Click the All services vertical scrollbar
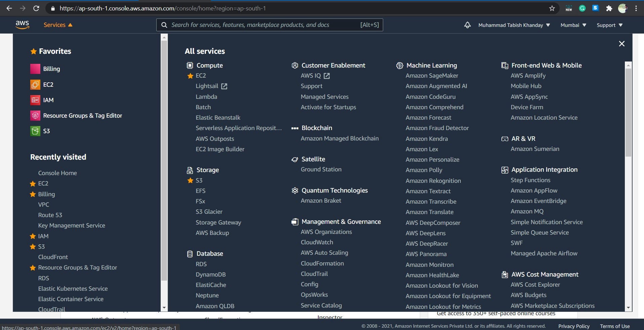Image resolution: width=644 pixels, height=330 pixels. pyautogui.click(x=628, y=113)
